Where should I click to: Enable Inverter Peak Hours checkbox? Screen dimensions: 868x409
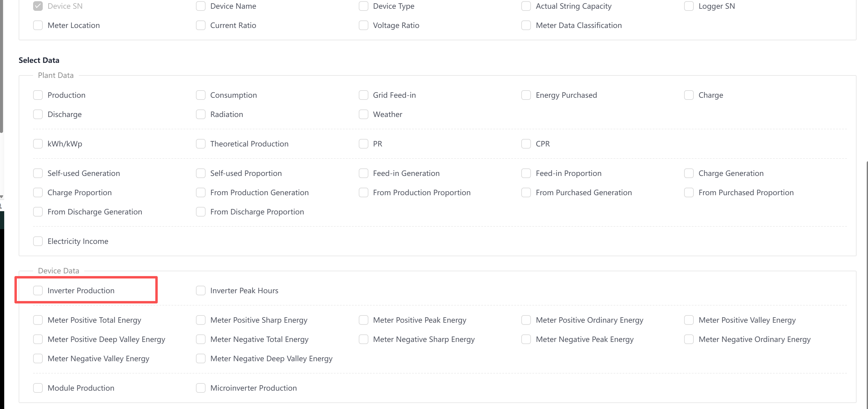[x=201, y=291]
